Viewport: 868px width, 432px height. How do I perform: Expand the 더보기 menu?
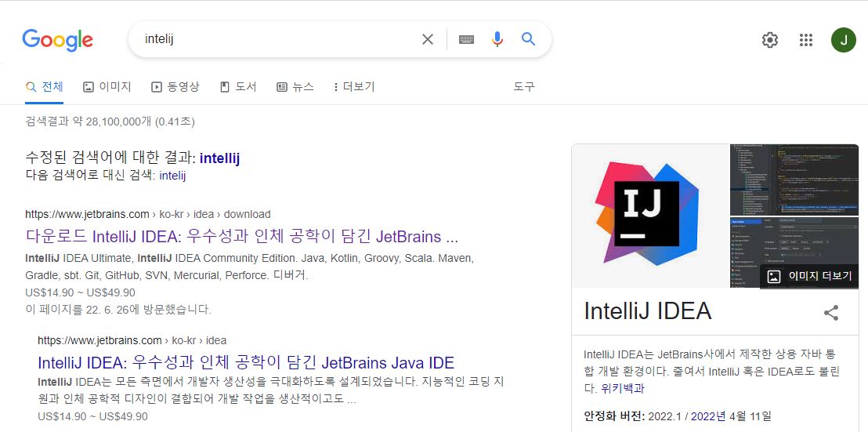click(x=354, y=87)
